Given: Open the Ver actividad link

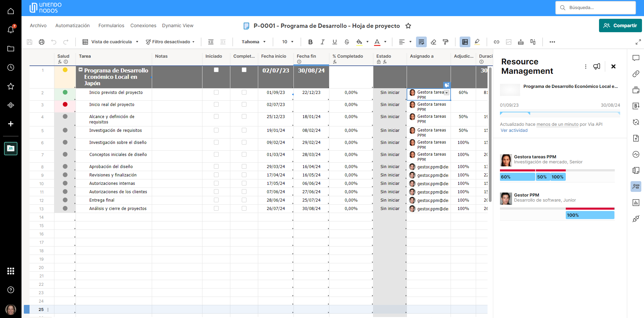Looking at the screenshot, I should tap(514, 130).
